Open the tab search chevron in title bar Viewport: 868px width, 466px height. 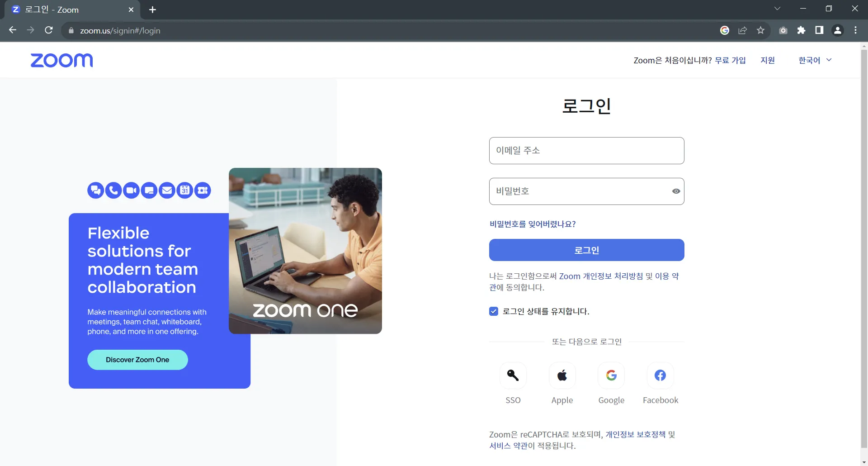coord(778,9)
